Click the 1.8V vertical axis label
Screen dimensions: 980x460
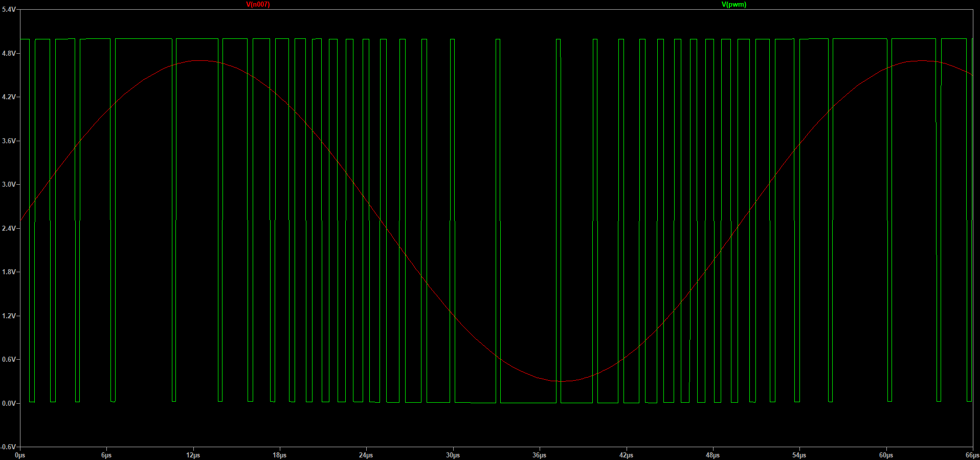(9, 272)
